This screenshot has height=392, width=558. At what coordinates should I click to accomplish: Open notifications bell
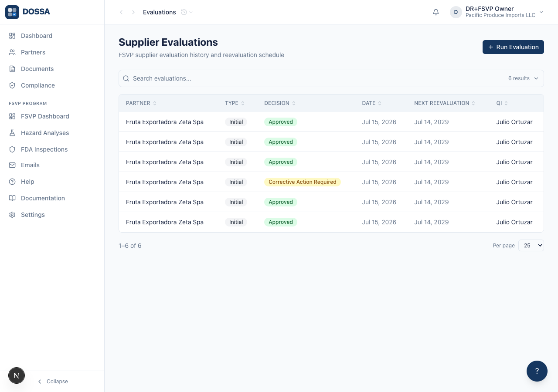pos(436,12)
